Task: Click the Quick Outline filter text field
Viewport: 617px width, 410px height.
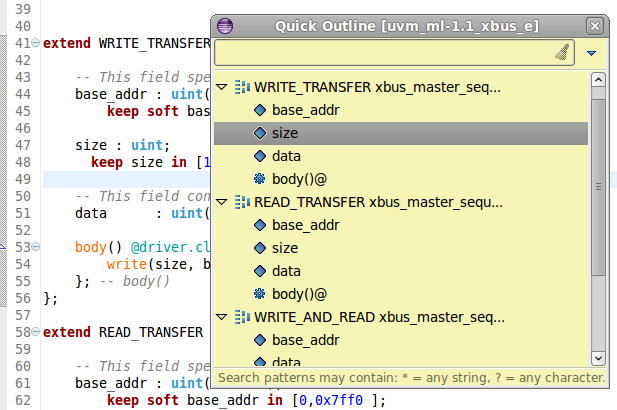Action: pyautogui.click(x=394, y=52)
